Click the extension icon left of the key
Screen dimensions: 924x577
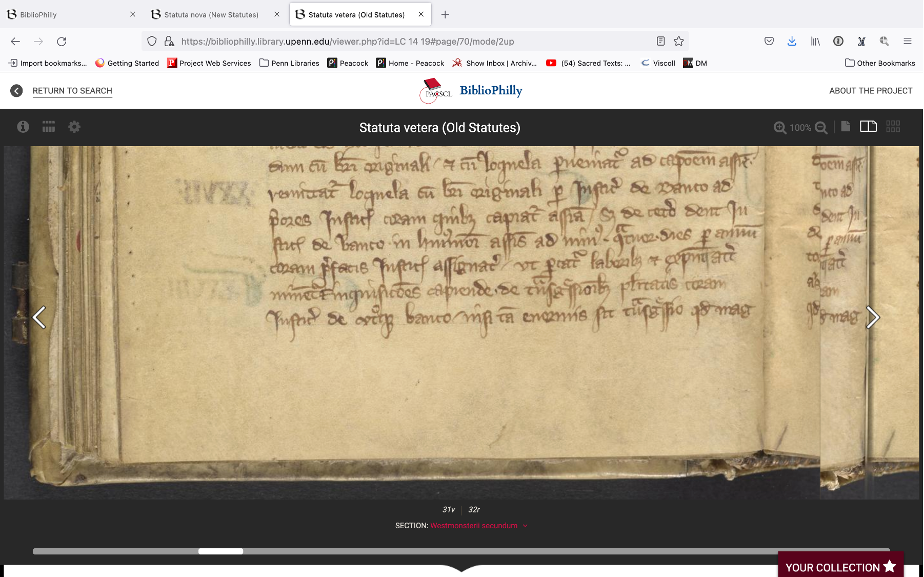point(861,42)
